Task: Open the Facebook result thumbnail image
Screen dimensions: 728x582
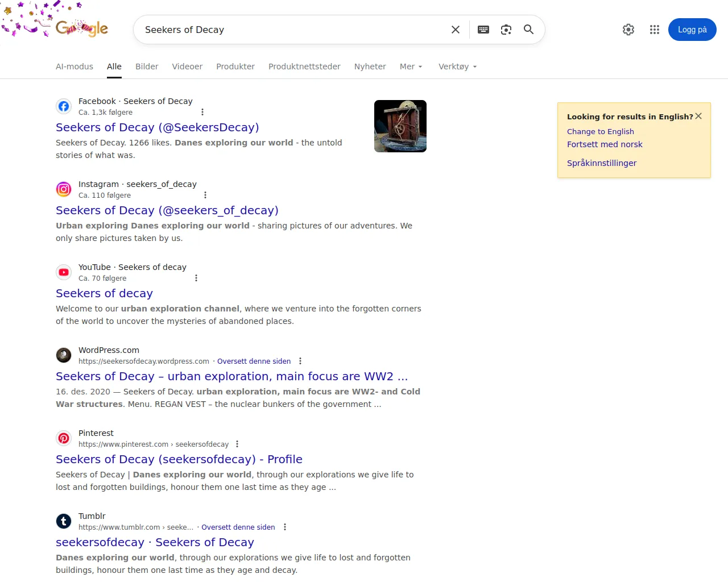Action: click(400, 126)
